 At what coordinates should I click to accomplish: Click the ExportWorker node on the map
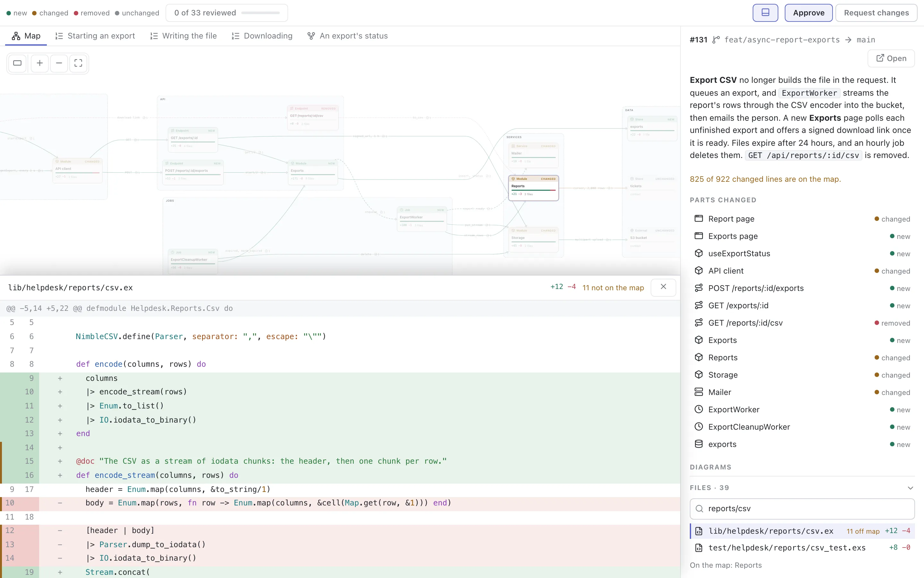422,219
